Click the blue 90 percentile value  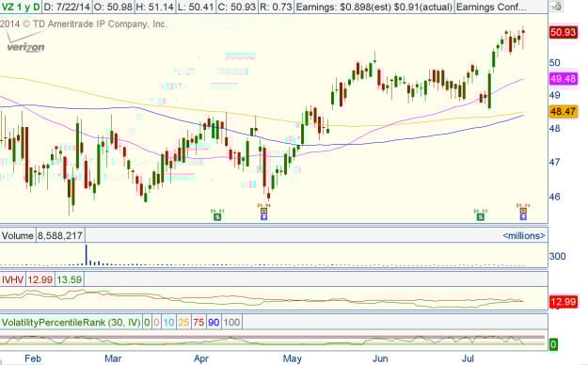click(x=214, y=323)
